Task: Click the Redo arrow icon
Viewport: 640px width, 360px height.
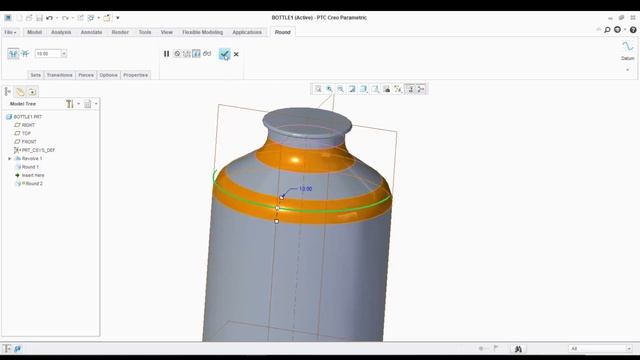Action: (65, 18)
